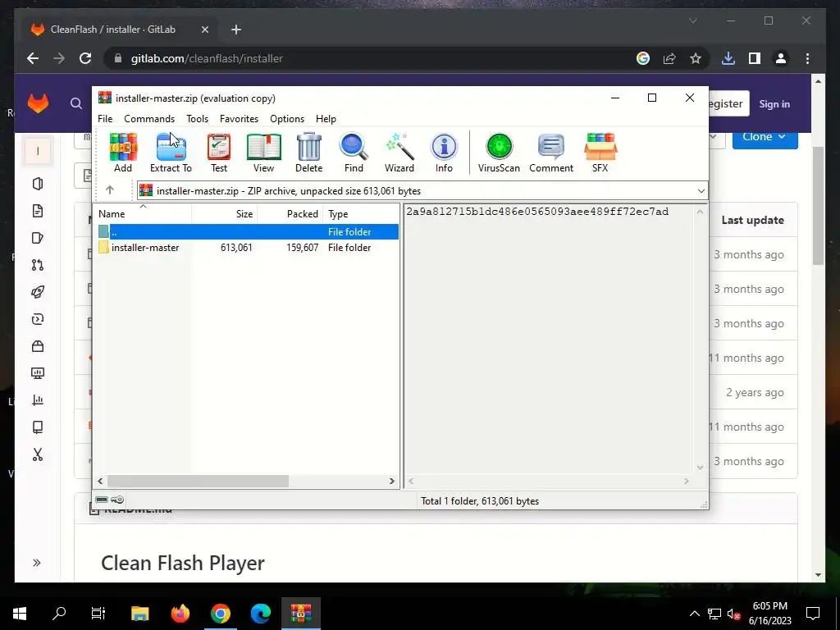This screenshot has height=630, width=840.
Task: Open the File menu
Action: [105, 119]
